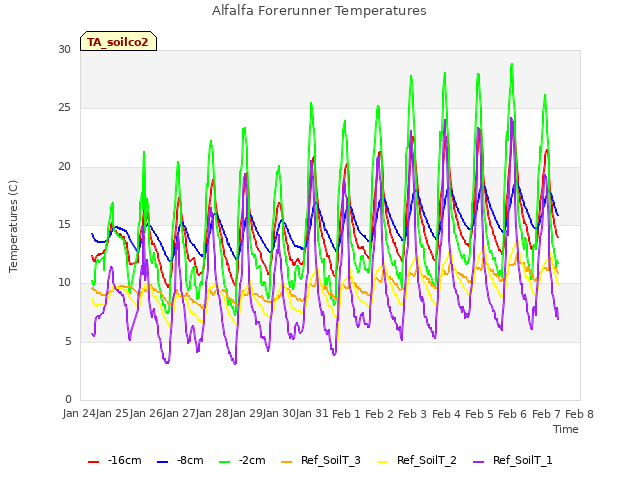Click the Feb 5 x-axis label
The image size is (640, 480).
[x=479, y=414]
